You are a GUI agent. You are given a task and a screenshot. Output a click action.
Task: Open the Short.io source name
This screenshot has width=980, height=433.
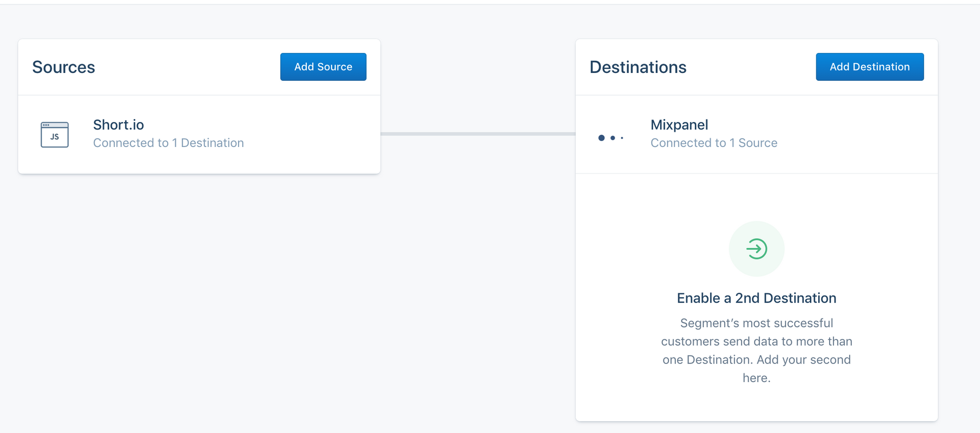(x=119, y=125)
